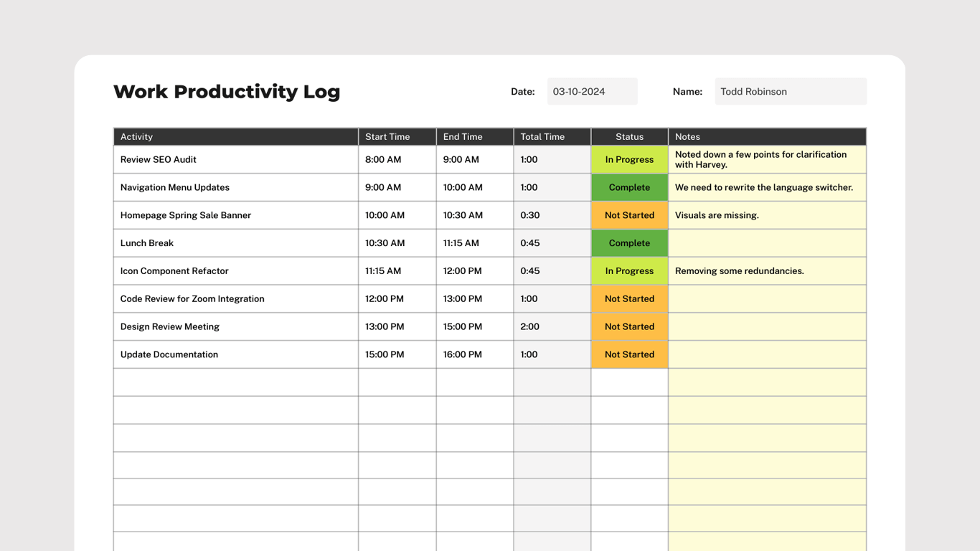Click the In Progress status for Review SEO Audit
Screen dimensions: 980x551
[629, 159]
